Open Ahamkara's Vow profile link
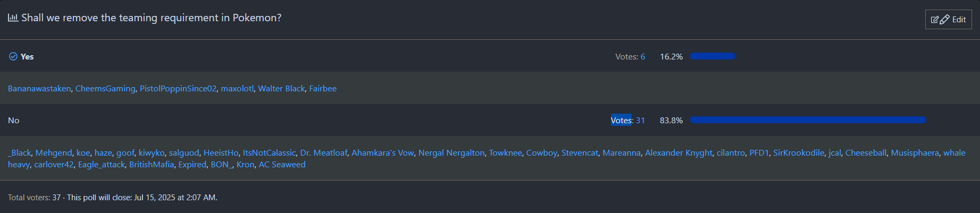This screenshot has width=980, height=213. coord(382,153)
